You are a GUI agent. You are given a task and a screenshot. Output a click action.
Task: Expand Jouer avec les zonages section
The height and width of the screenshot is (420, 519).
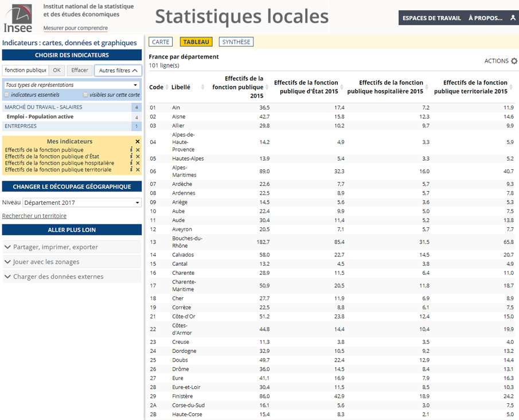coord(72,262)
